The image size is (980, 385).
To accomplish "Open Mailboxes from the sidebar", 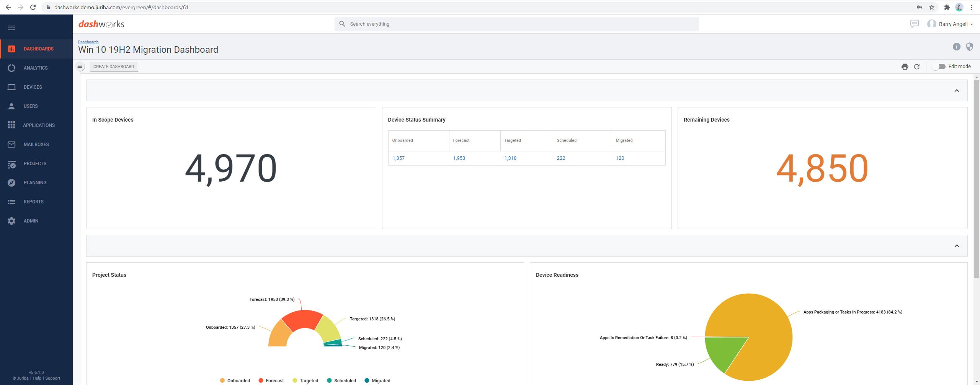I will pos(36,145).
